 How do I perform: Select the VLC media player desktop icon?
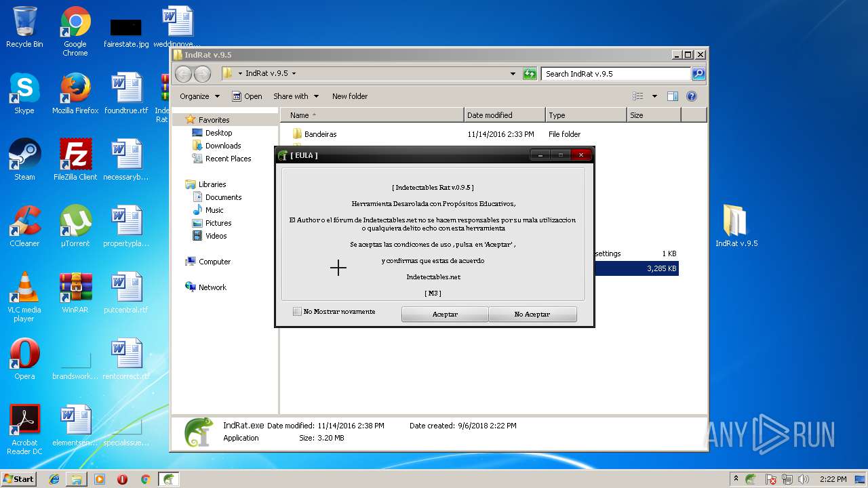tap(24, 297)
